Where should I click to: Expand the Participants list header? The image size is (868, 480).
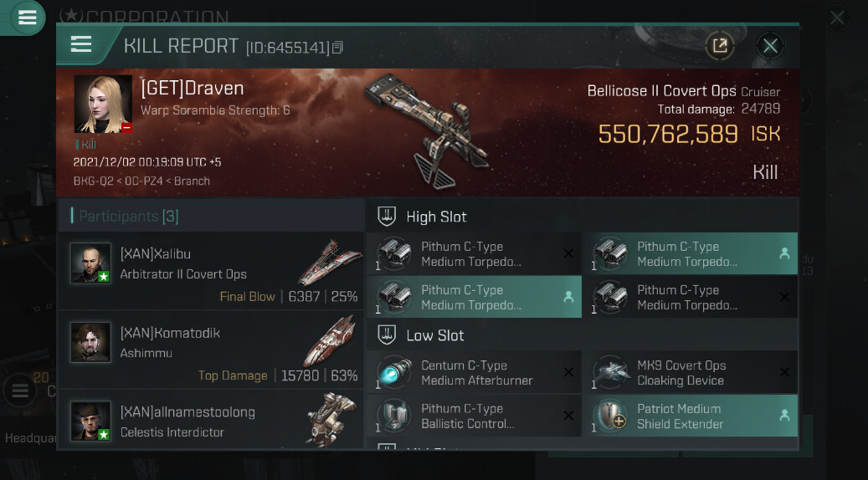[x=129, y=217]
